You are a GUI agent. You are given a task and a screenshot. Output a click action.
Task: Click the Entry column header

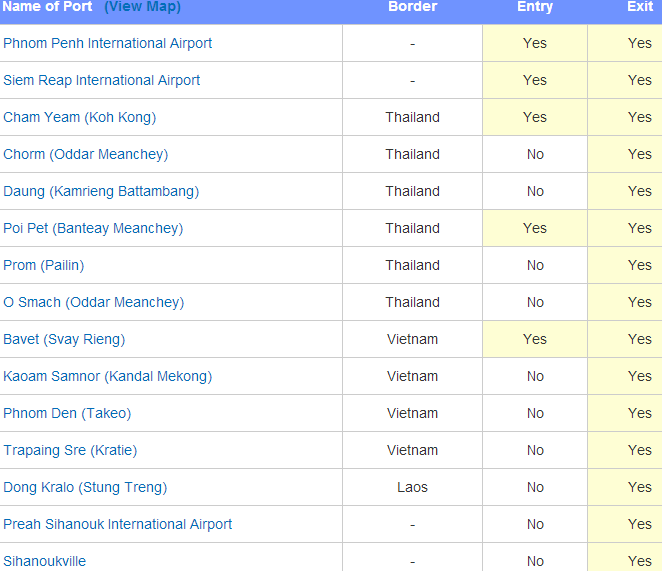coord(534,6)
